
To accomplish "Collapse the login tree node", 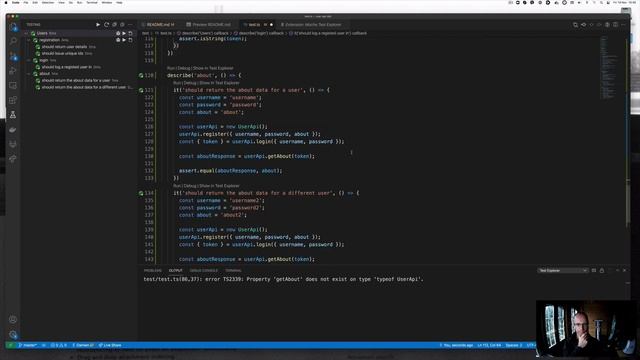I will coord(29,60).
